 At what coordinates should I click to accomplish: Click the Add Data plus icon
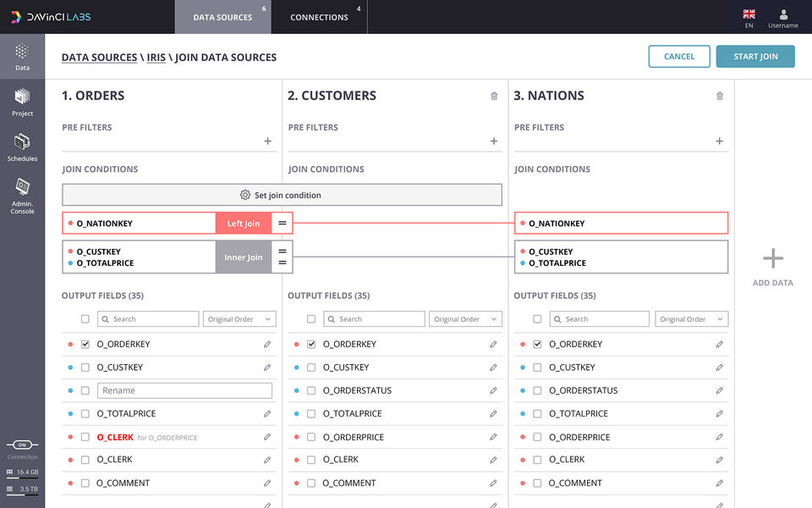[x=772, y=259]
